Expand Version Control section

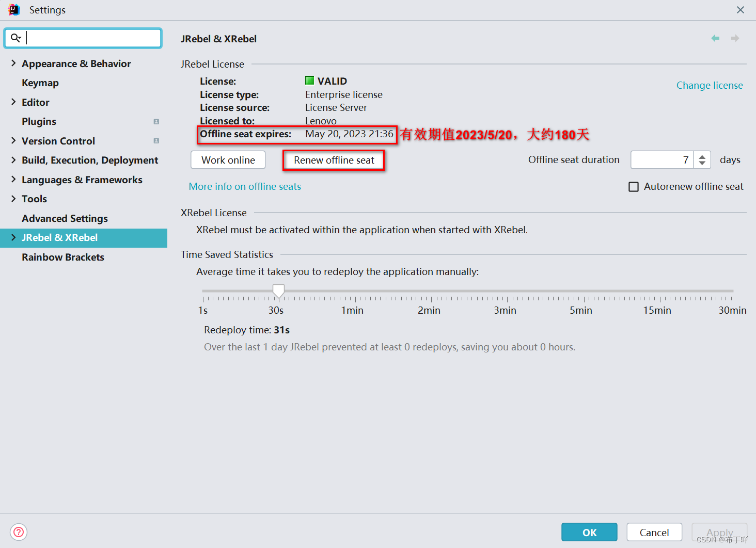pos(13,141)
